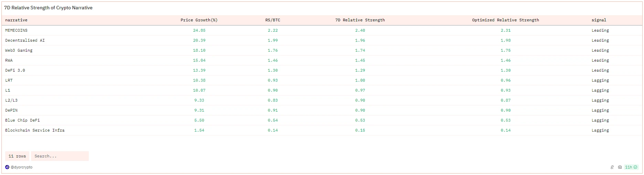
Task: Select the DeFi 3.0 narrative cell
Action: tap(15, 70)
